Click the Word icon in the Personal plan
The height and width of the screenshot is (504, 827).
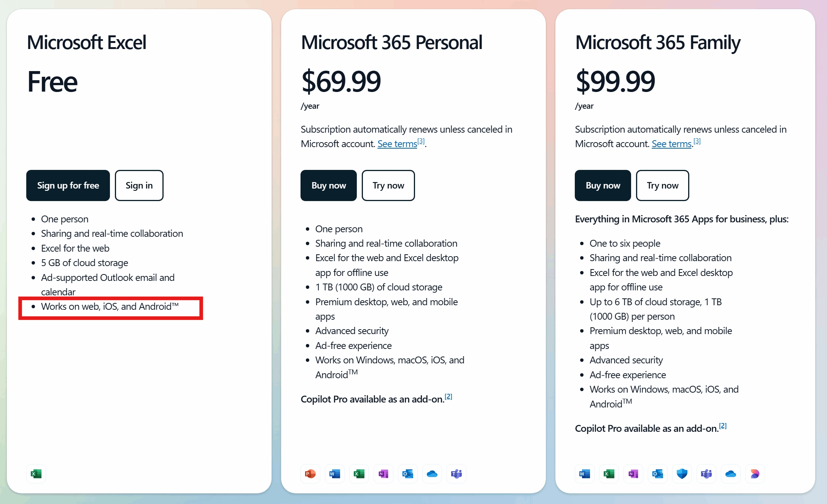tap(335, 474)
